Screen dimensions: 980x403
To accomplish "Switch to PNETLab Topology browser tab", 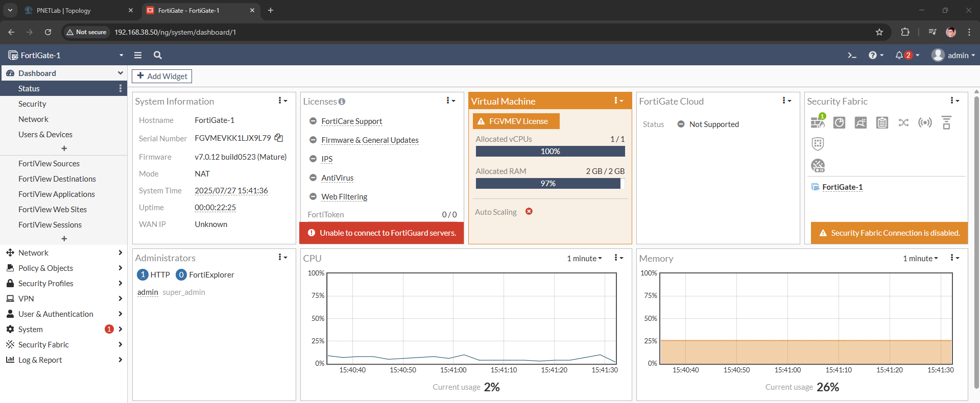I will [x=78, y=10].
